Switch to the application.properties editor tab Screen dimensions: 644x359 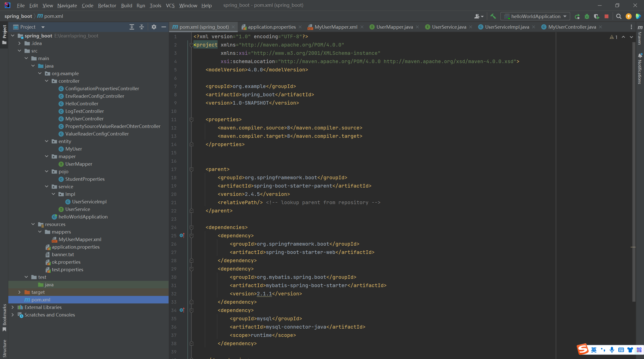[271, 27]
